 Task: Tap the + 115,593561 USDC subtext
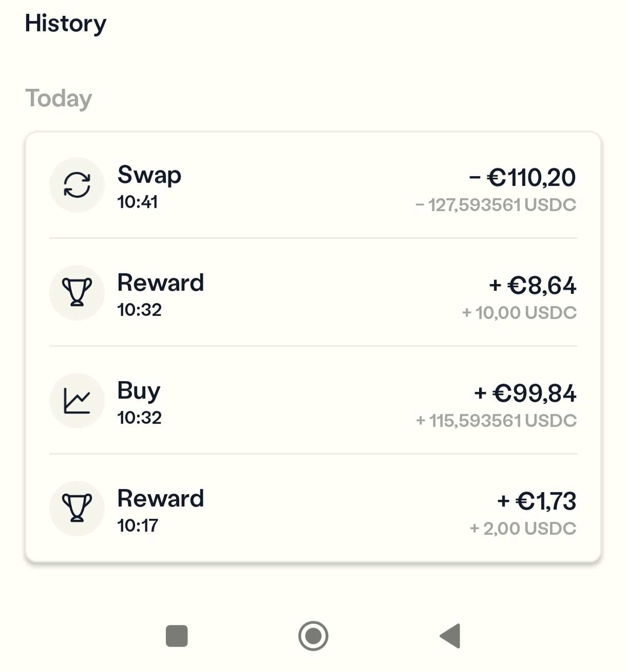pyautogui.click(x=496, y=421)
